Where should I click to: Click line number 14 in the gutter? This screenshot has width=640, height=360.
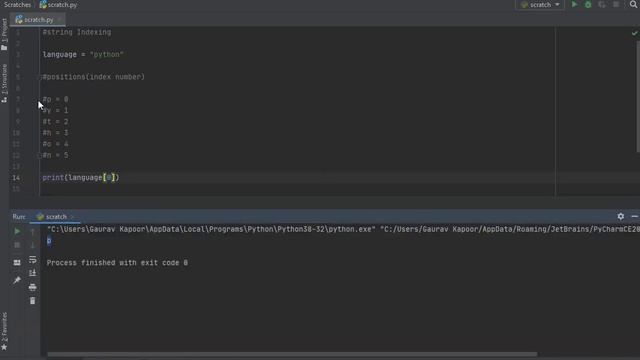[16, 178]
